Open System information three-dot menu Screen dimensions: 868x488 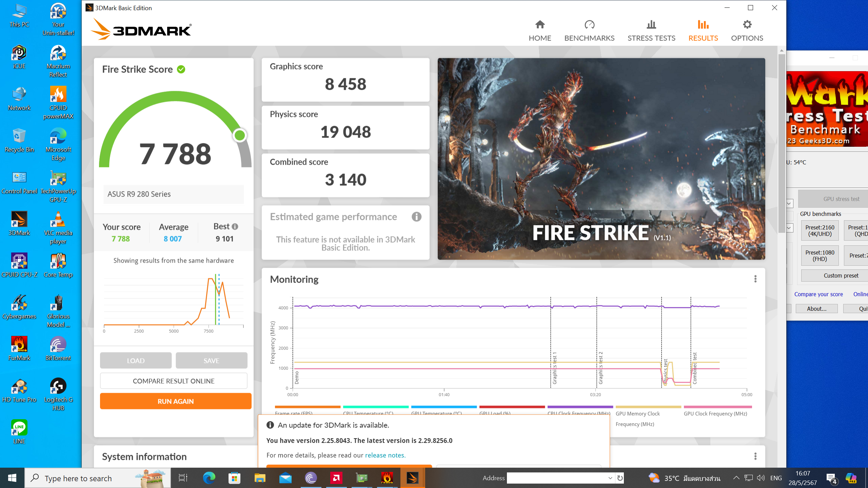[x=755, y=456]
